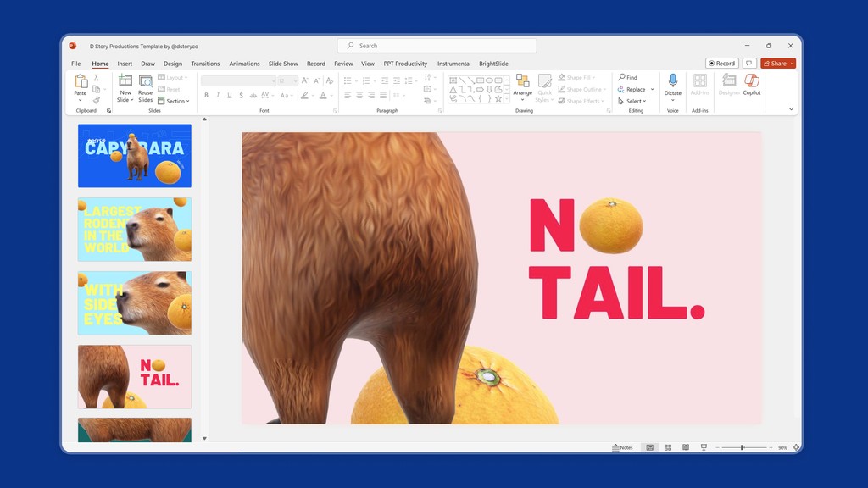The width and height of the screenshot is (868, 488).
Task: Select the NO TAIL slide thumbnail
Action: pos(134,375)
